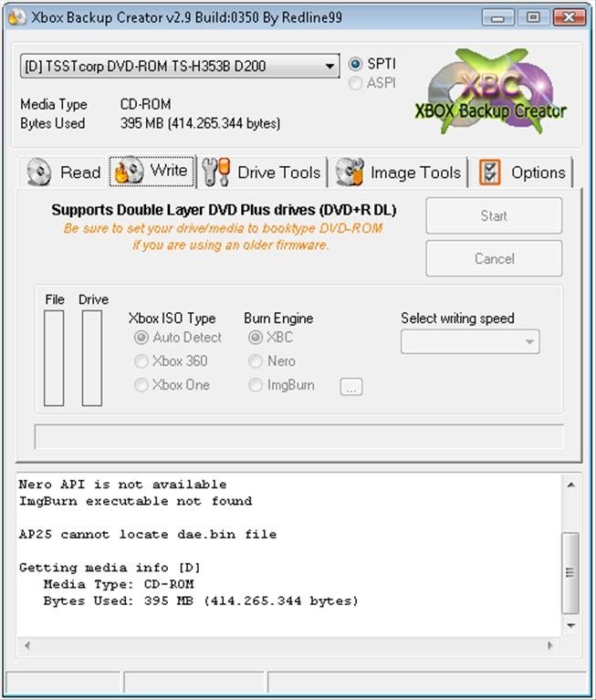Select Nero burn engine
The height and width of the screenshot is (700, 596).
tap(256, 361)
